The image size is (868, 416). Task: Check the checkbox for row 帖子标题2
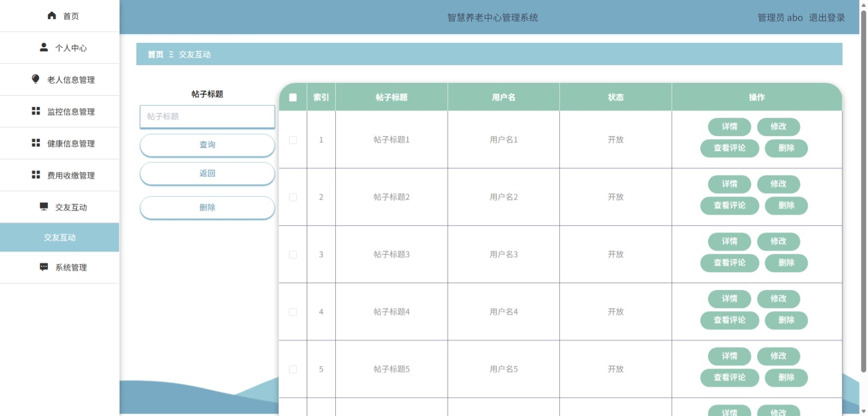coord(293,197)
